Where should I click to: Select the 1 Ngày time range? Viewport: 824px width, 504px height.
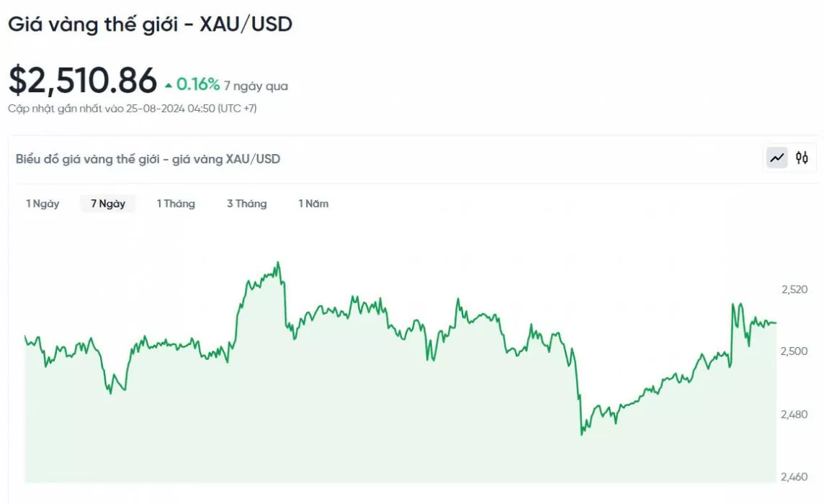[x=42, y=203]
